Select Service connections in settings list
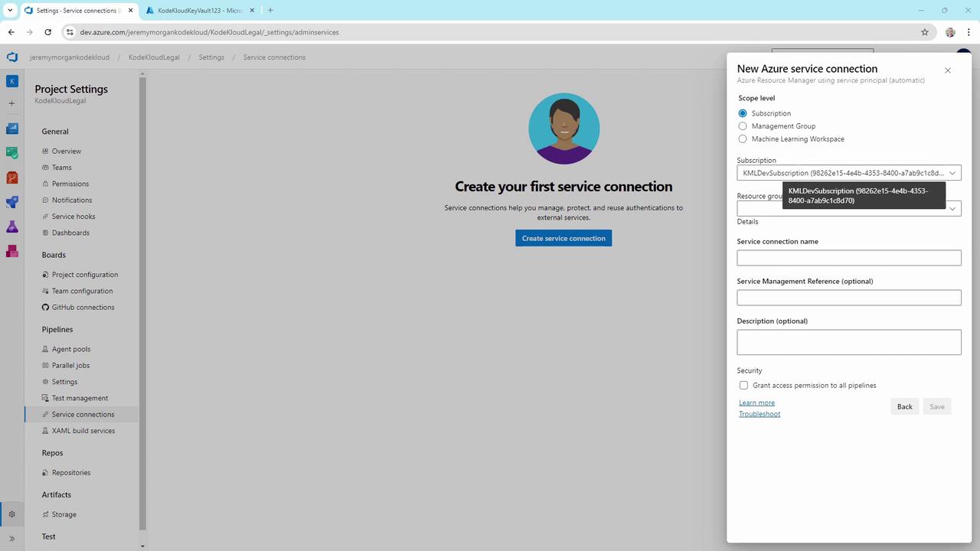The width and height of the screenshot is (980, 551). (83, 415)
